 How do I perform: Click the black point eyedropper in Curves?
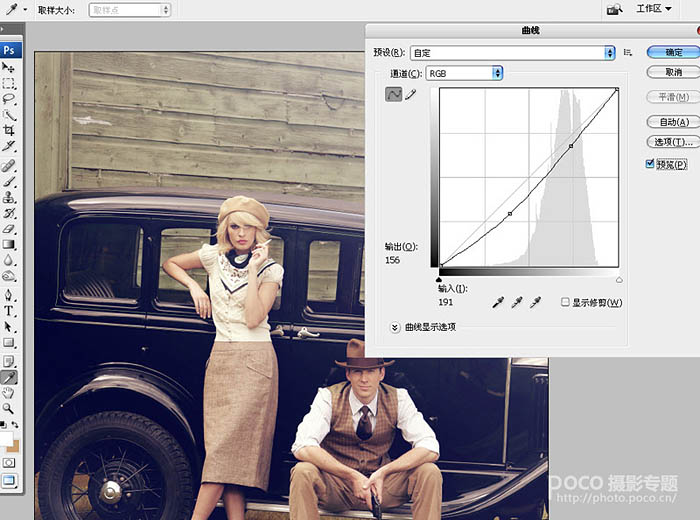pyautogui.click(x=497, y=301)
